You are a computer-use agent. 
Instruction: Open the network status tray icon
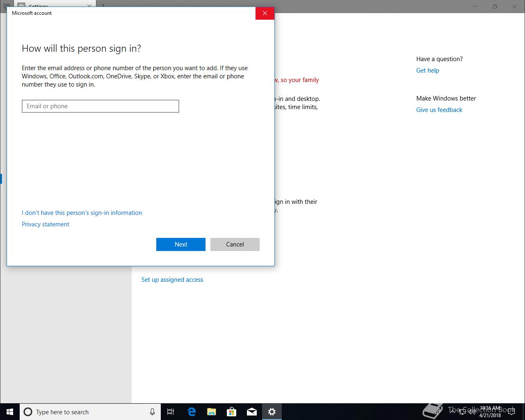[x=462, y=412]
